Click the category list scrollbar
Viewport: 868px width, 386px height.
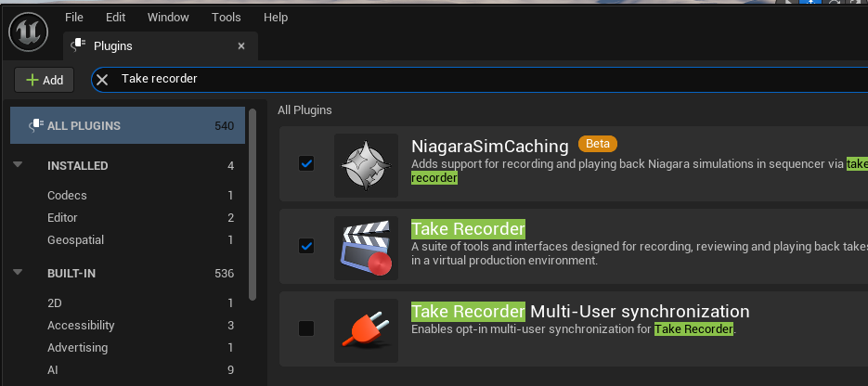tap(253, 205)
